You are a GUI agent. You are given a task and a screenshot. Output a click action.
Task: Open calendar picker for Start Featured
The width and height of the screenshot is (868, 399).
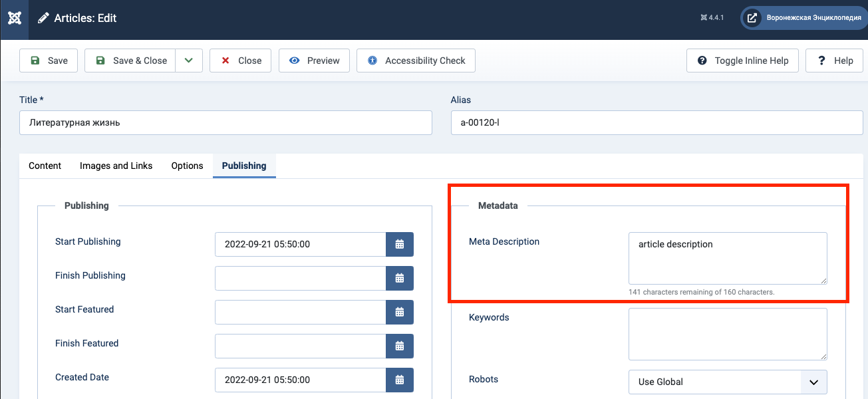[400, 312]
